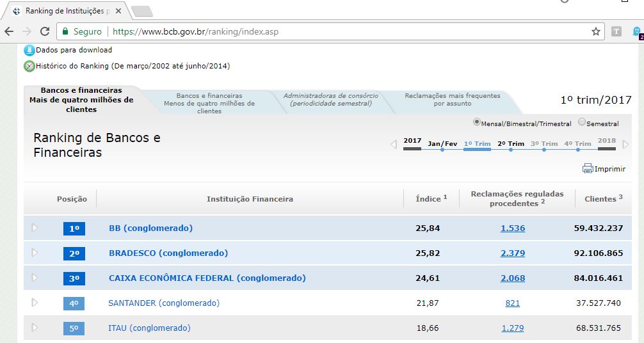The image size is (644, 343).
Task: Open Histórico do Ranking link
Action: tap(133, 66)
